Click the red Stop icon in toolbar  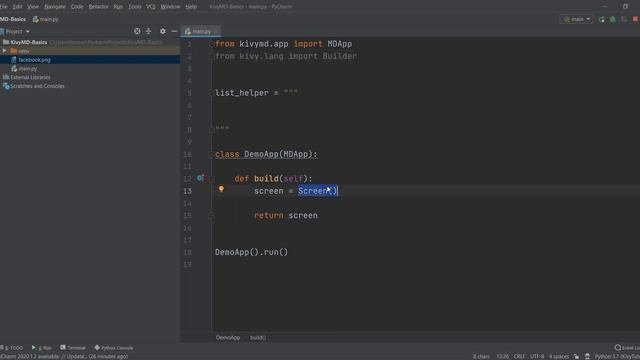(x=636, y=19)
